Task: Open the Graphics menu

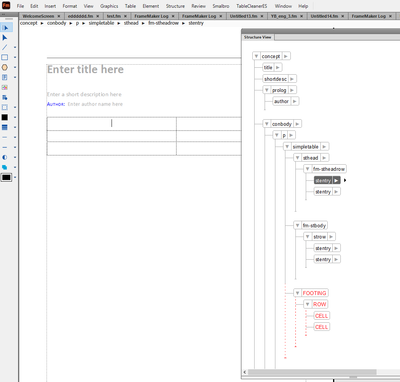Action: (x=109, y=6)
